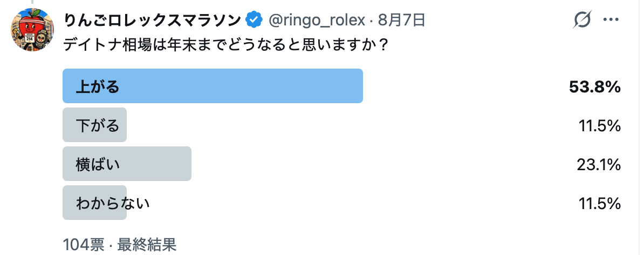The width and height of the screenshot is (644, 255).
Task: Click the 11.5% value beside 下がる
Action: (x=599, y=126)
